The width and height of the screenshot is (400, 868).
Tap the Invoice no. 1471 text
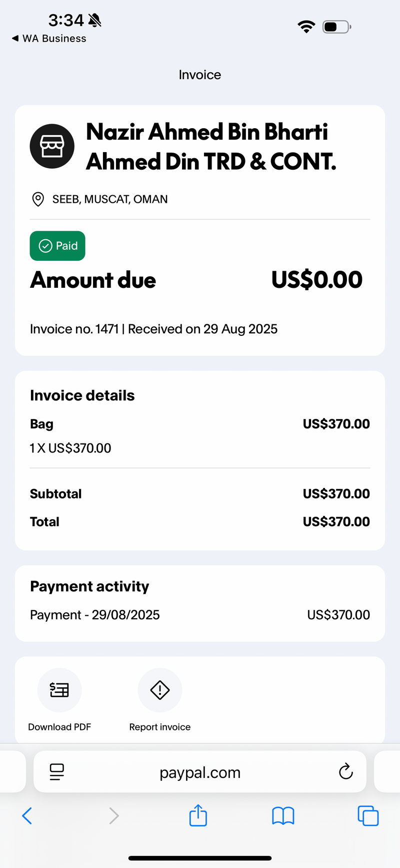tap(74, 329)
